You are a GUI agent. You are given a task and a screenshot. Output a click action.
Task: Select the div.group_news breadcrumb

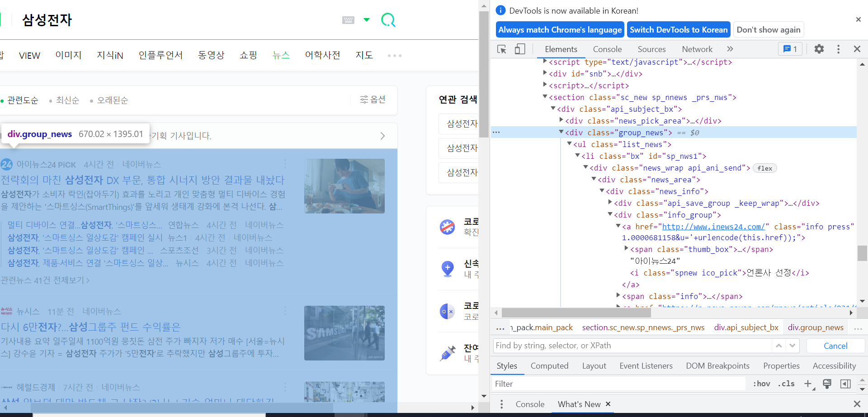816,327
